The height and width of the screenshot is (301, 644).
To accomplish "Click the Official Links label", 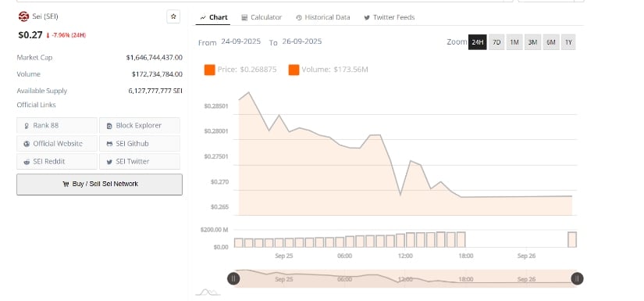I will (x=36, y=105).
